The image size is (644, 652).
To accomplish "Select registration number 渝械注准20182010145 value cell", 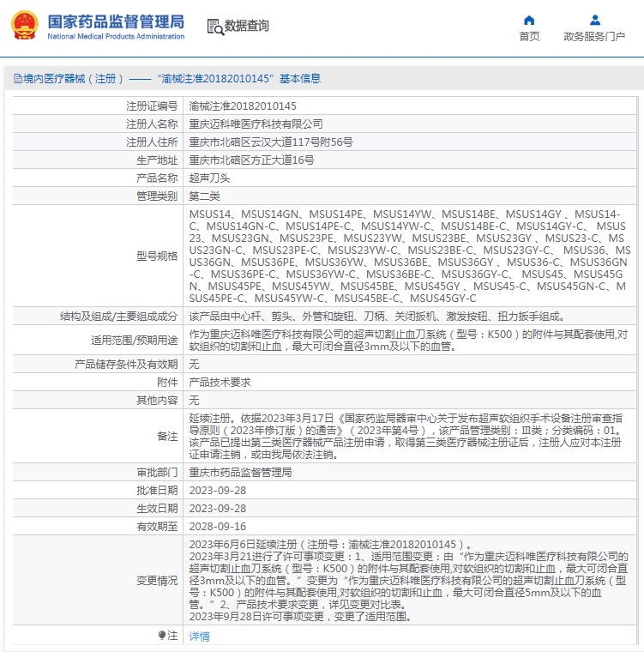I will (x=243, y=106).
